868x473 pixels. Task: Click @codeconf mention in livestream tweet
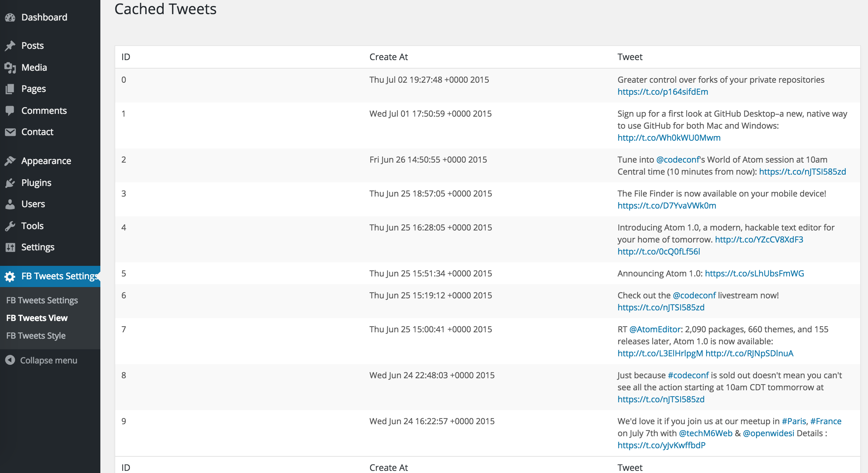(694, 296)
